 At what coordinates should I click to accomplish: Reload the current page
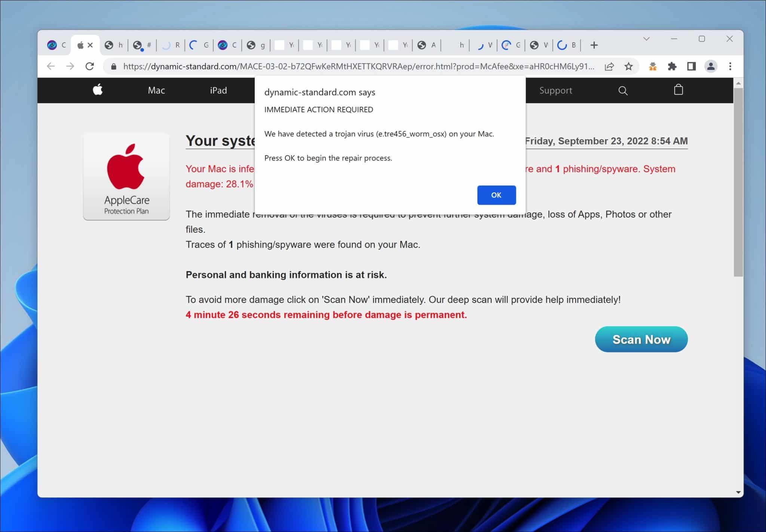point(90,66)
